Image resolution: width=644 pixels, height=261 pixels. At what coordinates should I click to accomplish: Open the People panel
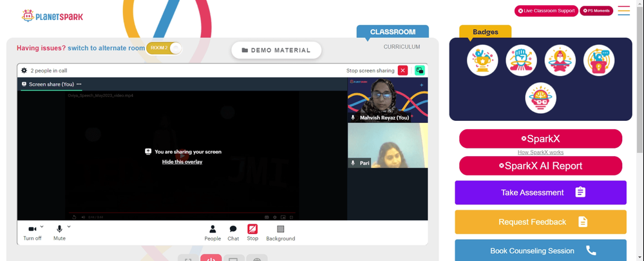(213, 233)
